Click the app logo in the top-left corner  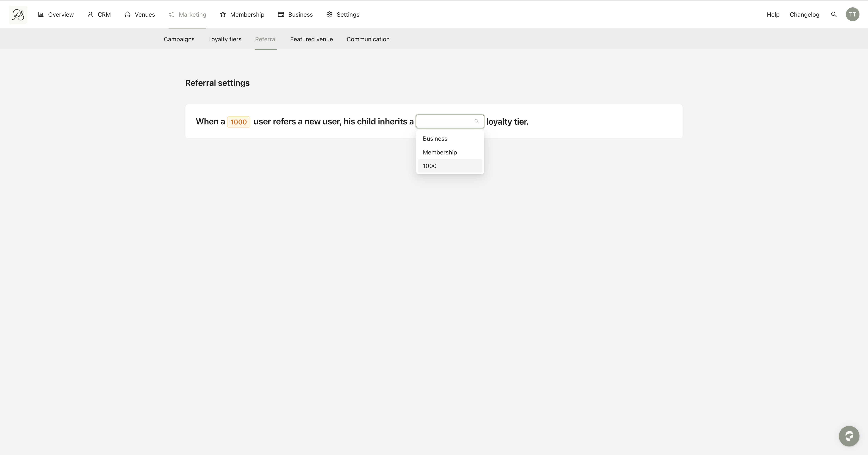point(18,15)
